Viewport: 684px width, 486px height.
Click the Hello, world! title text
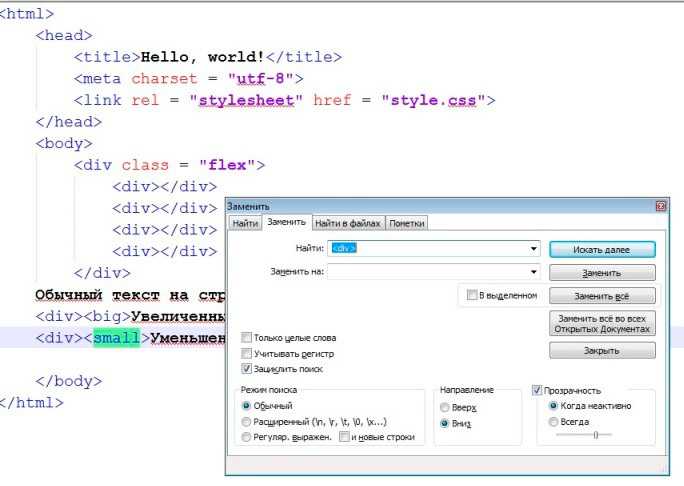[203, 57]
